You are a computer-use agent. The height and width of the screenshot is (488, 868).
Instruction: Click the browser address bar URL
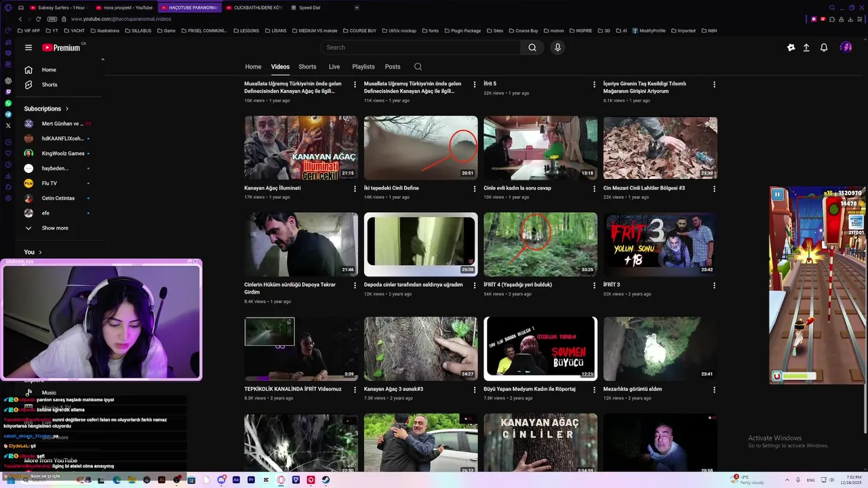coord(121,19)
